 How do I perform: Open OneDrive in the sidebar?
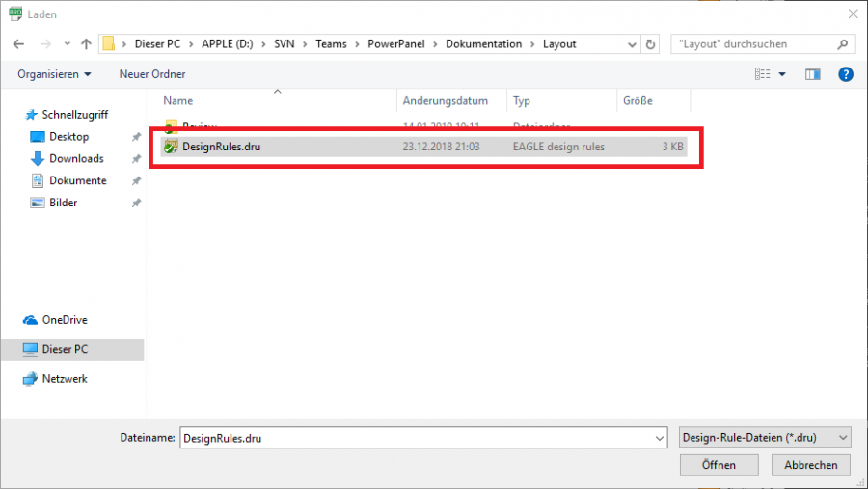(x=65, y=320)
